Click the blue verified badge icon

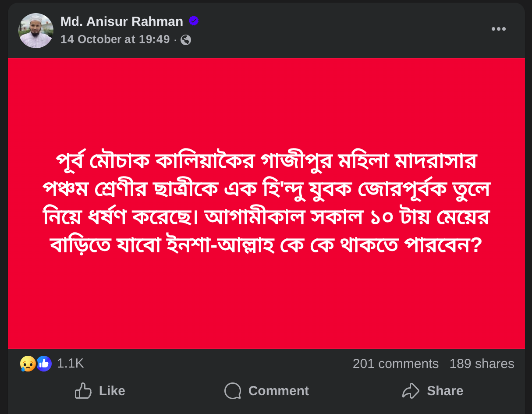(x=194, y=21)
